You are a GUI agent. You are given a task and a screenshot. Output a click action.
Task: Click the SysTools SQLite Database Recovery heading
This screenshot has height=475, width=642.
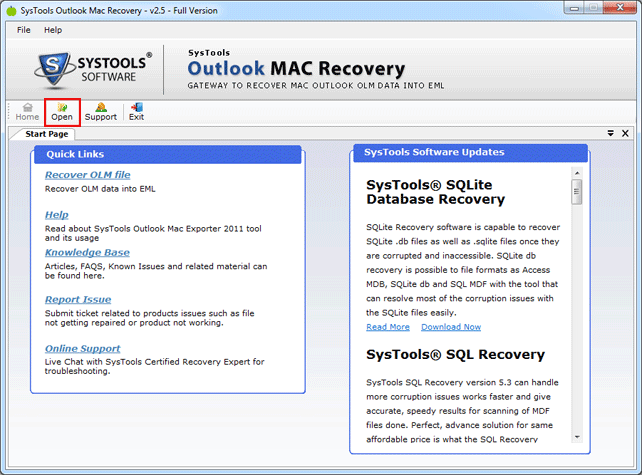point(436,192)
